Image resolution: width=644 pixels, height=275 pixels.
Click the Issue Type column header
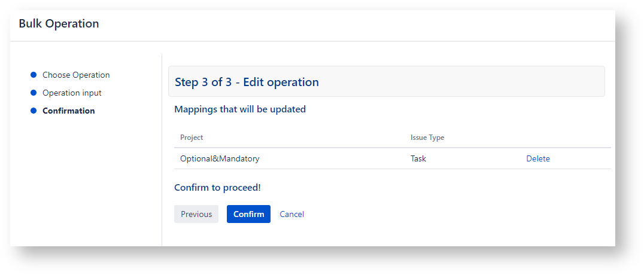427,137
